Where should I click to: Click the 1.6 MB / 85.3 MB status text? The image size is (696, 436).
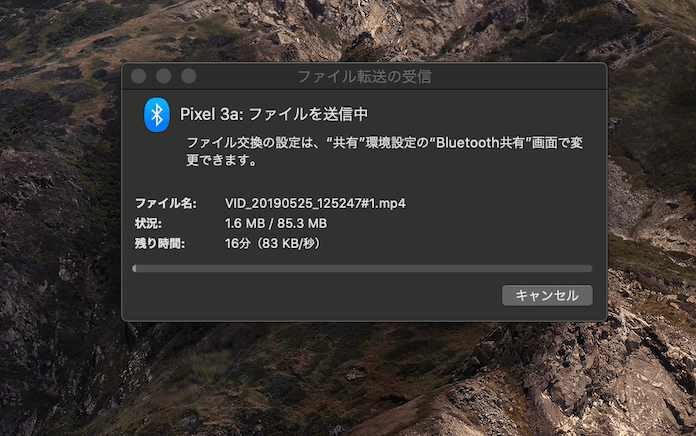point(276,223)
